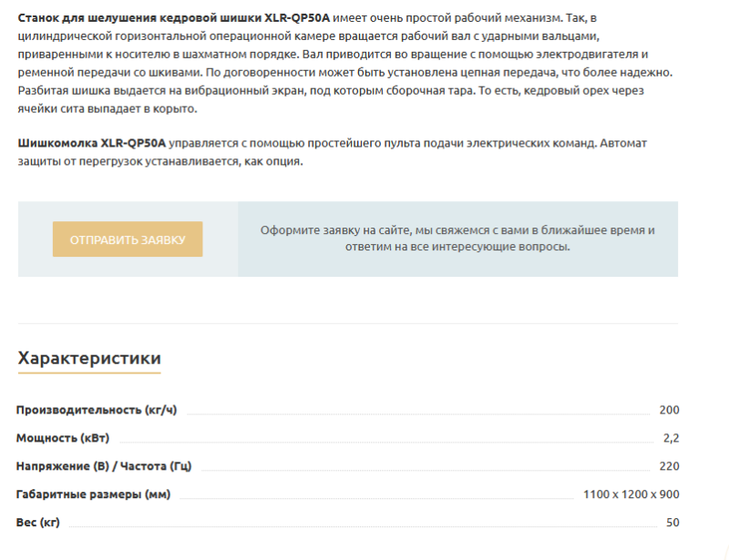
Task: Click the ОТПРАВИТЬ ЗАЯВКУ button
Action: click(x=128, y=239)
